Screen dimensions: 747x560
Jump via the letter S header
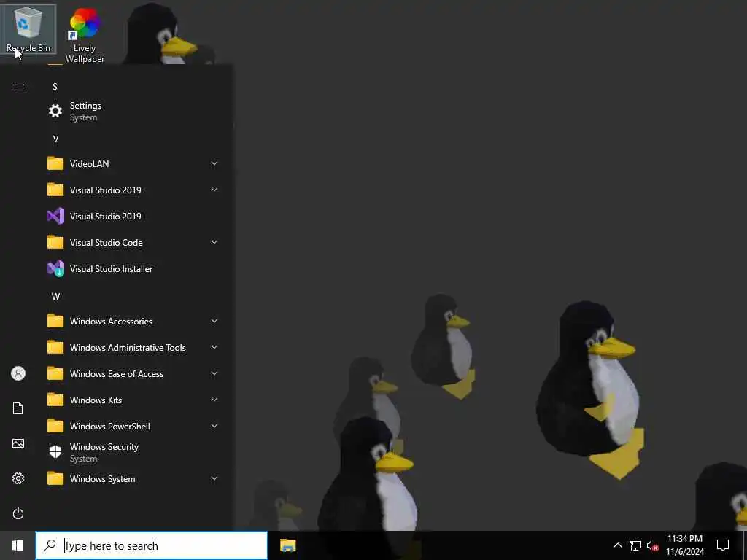(55, 87)
